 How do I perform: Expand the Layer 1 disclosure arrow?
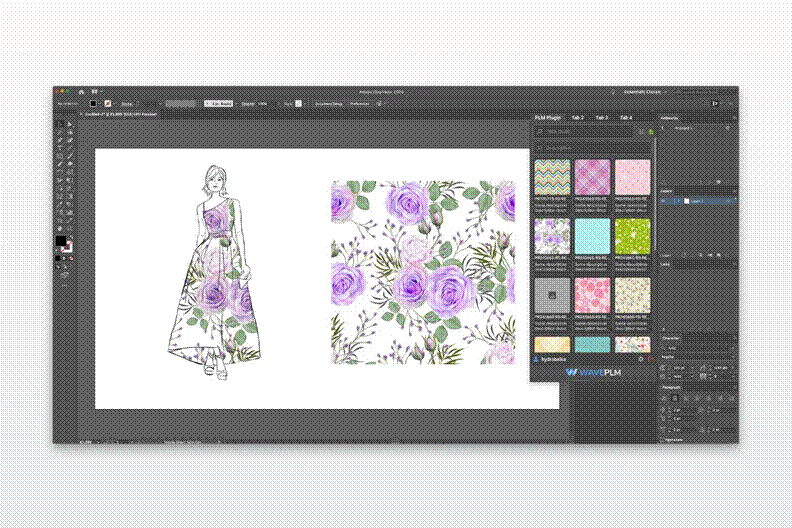(678, 201)
